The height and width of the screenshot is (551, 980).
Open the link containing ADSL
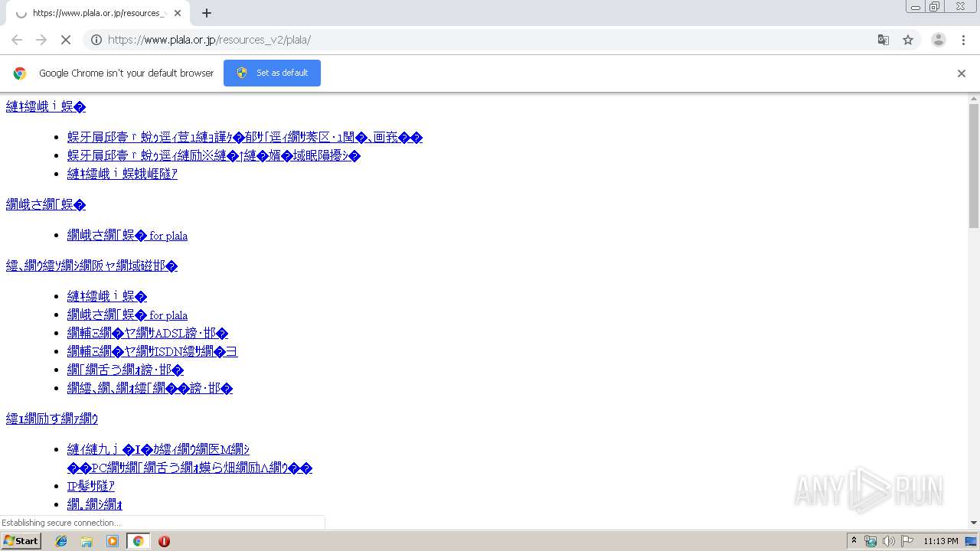pyautogui.click(x=148, y=333)
